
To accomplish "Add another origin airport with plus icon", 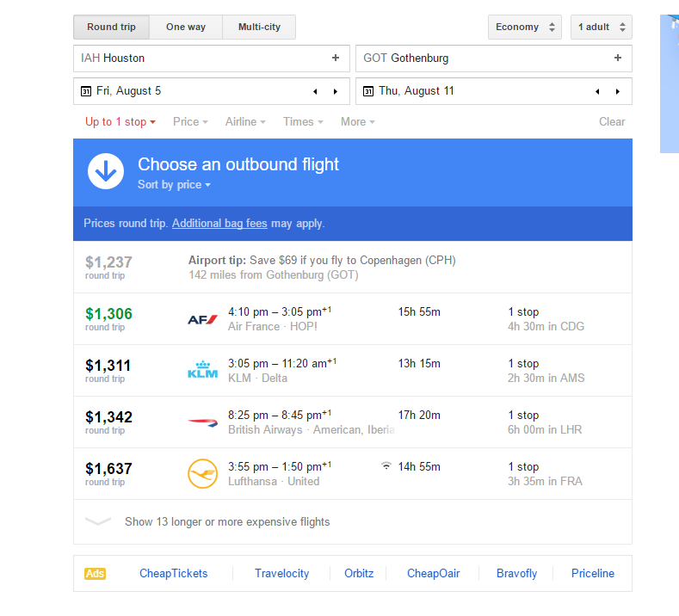I will click(336, 59).
